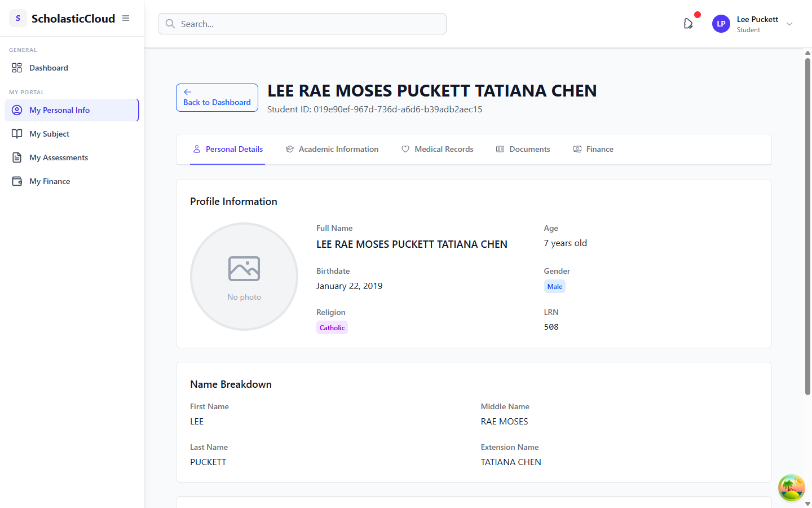
Task: Click the page vertical scrollbar
Action: (807, 226)
